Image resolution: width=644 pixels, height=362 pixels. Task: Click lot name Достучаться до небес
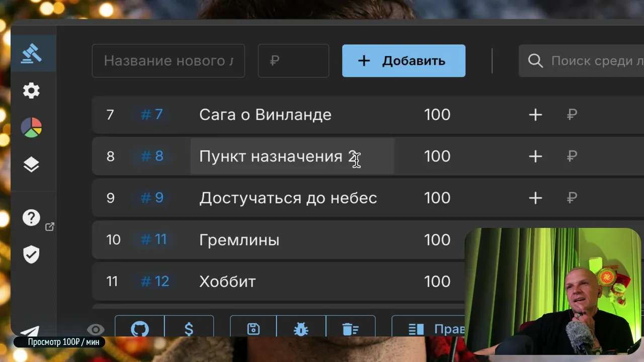288,198
